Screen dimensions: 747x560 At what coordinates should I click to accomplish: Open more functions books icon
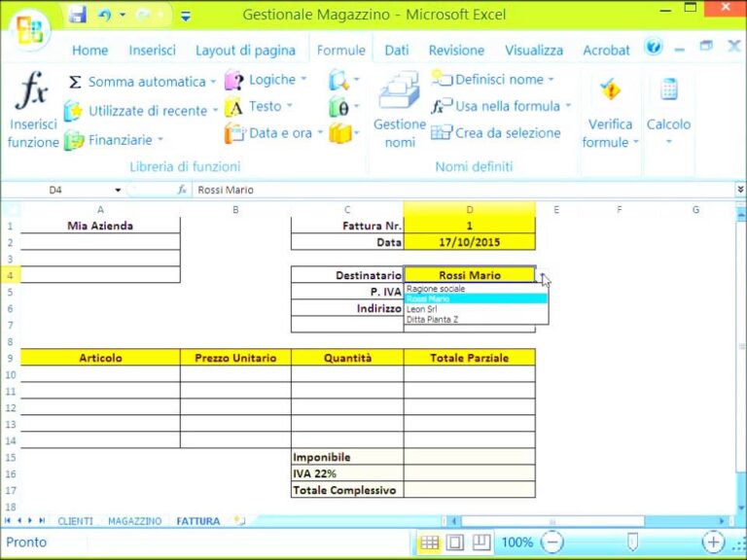343,133
